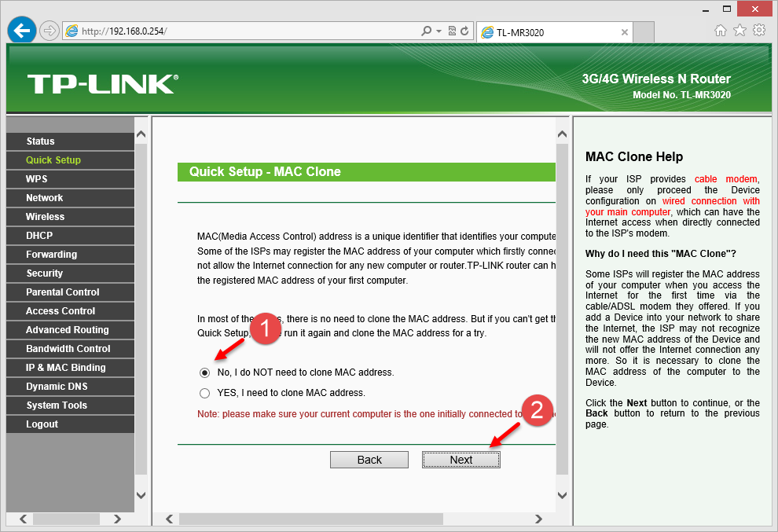Open the Wireless menu section
This screenshot has width=778, height=532.
[71, 216]
